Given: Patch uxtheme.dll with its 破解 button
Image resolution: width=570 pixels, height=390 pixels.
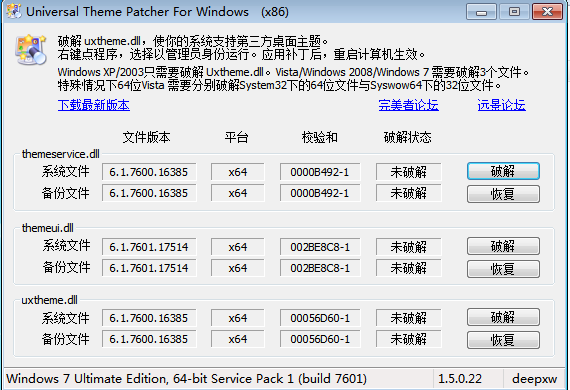Looking at the screenshot, I should pyautogui.click(x=503, y=317).
